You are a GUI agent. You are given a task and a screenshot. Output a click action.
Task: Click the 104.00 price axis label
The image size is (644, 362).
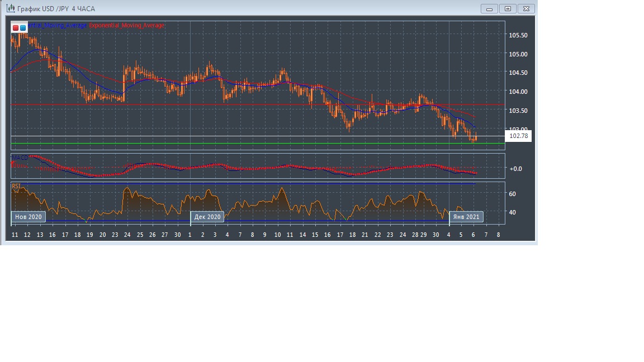(x=518, y=92)
